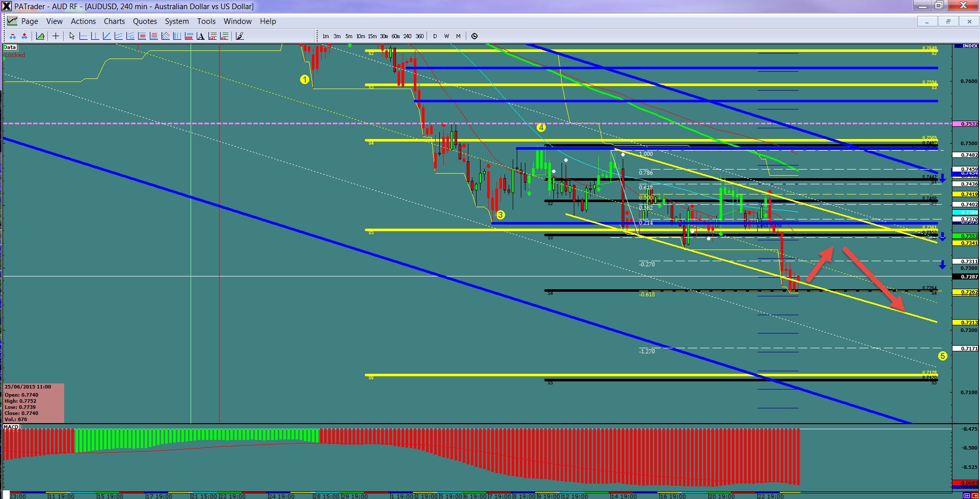The image size is (980, 499).
Task: Open the Window menu
Action: 237,21
